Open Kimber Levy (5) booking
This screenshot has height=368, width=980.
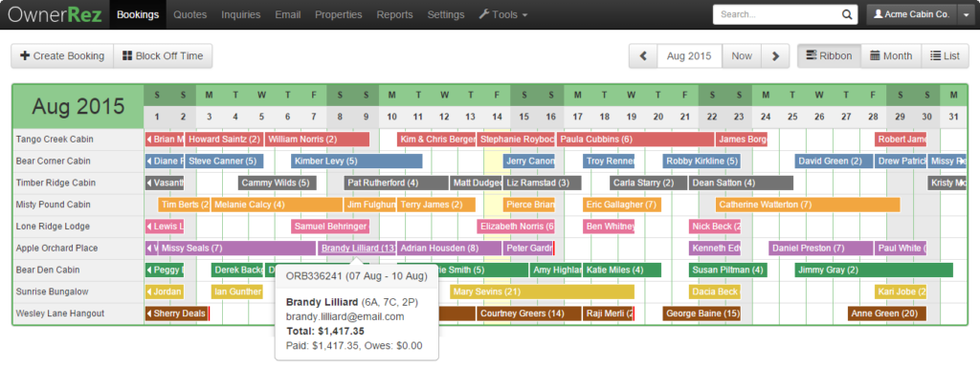356,161
